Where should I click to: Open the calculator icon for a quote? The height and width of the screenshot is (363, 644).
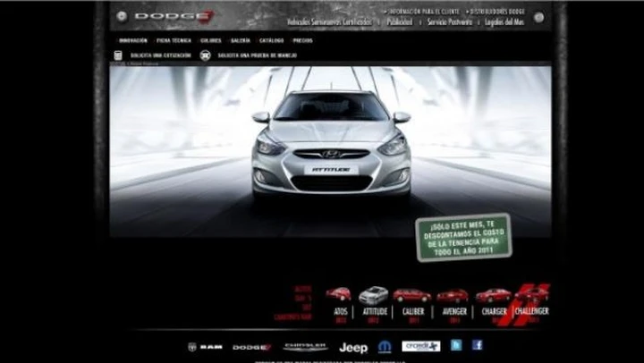pos(118,55)
